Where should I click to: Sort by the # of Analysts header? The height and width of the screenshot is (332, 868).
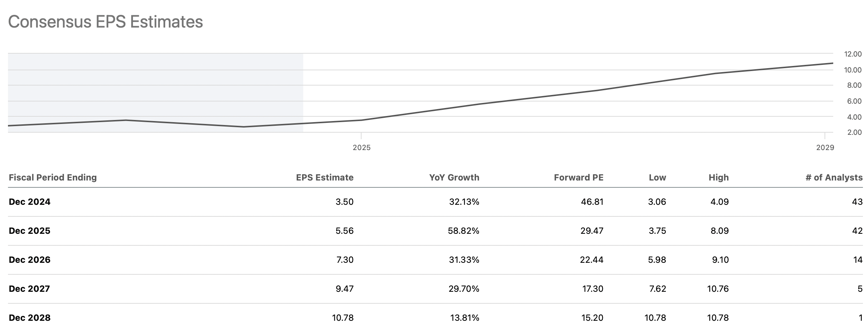click(834, 177)
